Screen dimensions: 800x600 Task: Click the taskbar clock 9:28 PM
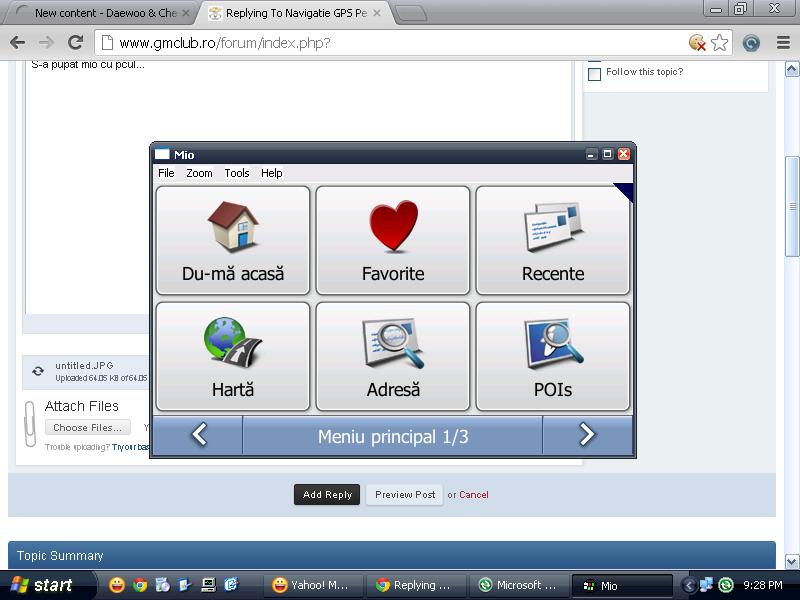click(763, 585)
